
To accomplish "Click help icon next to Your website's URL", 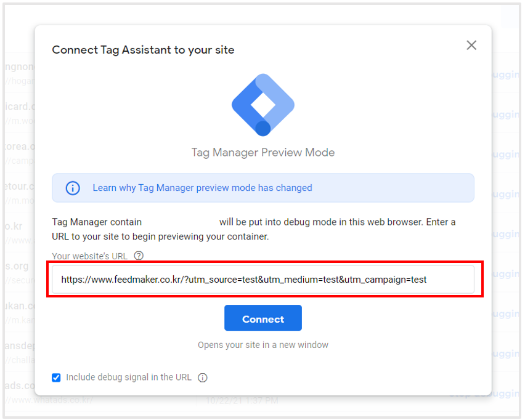I will pos(139,256).
